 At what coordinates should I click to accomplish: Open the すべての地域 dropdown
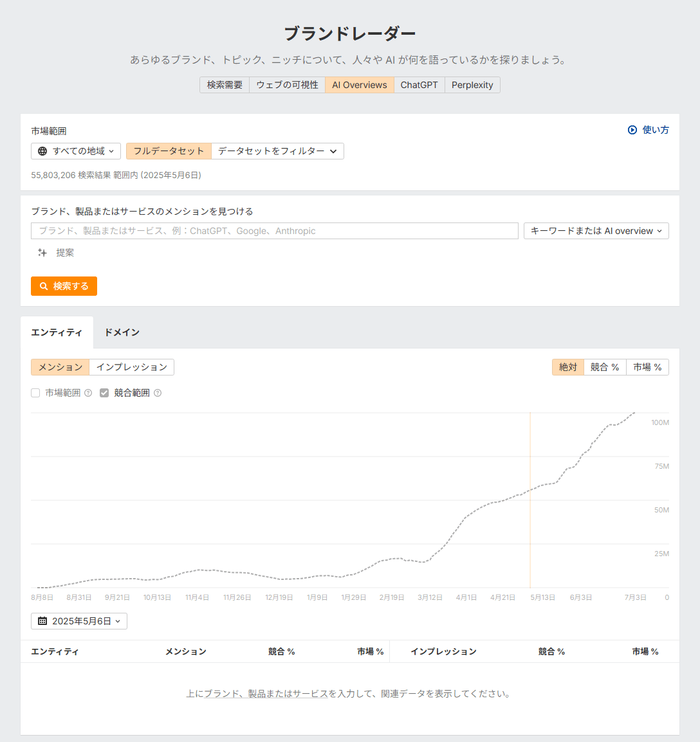pyautogui.click(x=75, y=151)
